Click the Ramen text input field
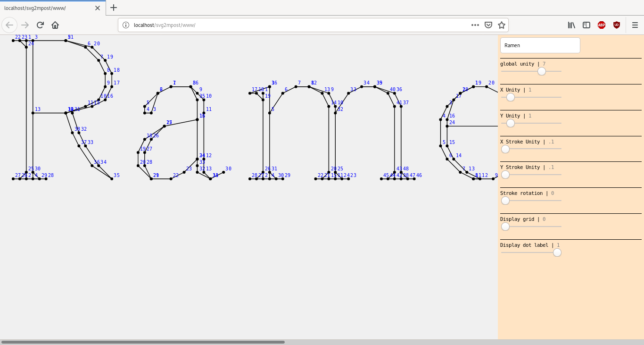 click(x=540, y=45)
